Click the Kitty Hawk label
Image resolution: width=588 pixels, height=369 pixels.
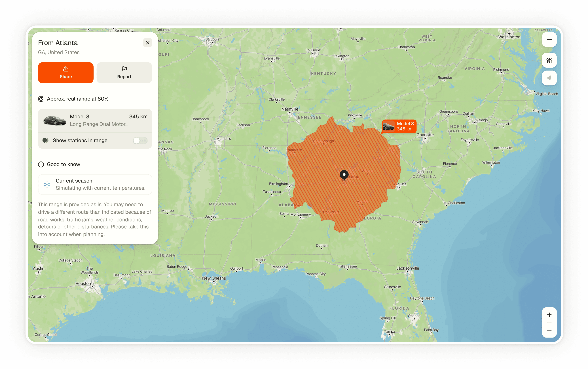click(541, 111)
